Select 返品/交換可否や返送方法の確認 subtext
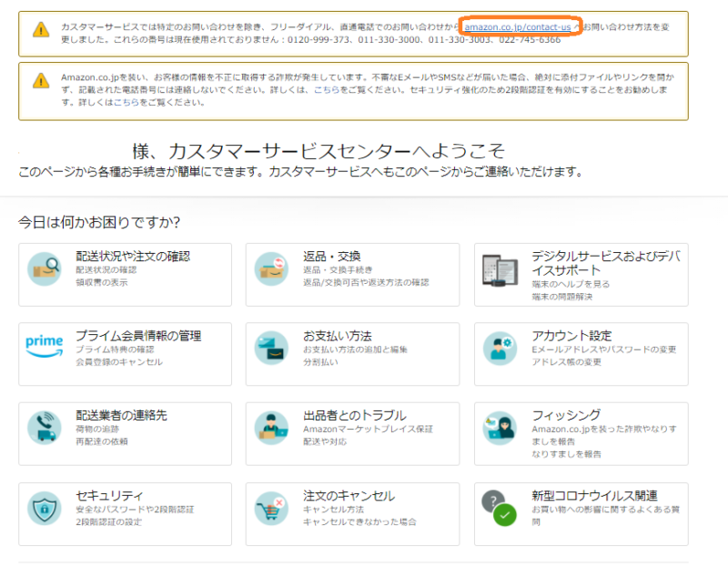The image size is (728, 567). tap(366, 282)
